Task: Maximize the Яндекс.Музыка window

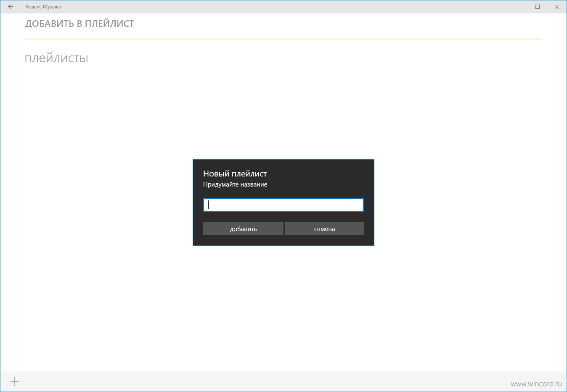Action: 538,7
